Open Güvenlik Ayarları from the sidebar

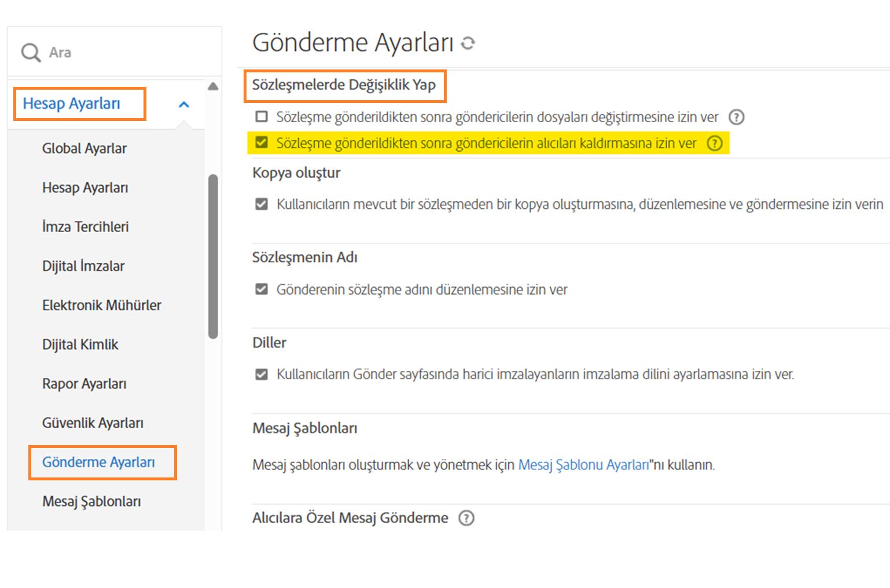(x=93, y=423)
